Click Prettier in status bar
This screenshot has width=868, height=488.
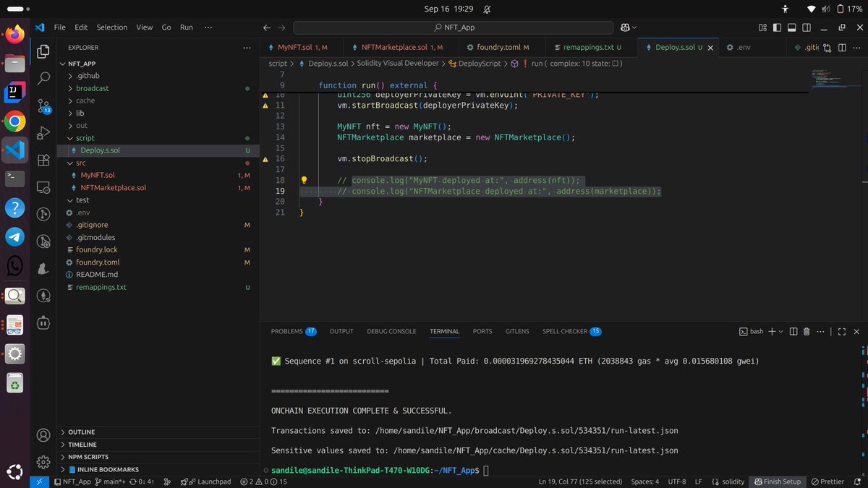(x=827, y=481)
